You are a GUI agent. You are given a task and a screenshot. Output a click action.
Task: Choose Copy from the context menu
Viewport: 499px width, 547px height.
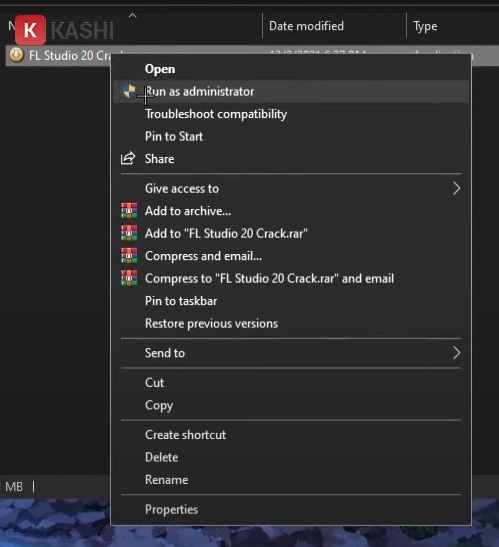pyautogui.click(x=291, y=405)
